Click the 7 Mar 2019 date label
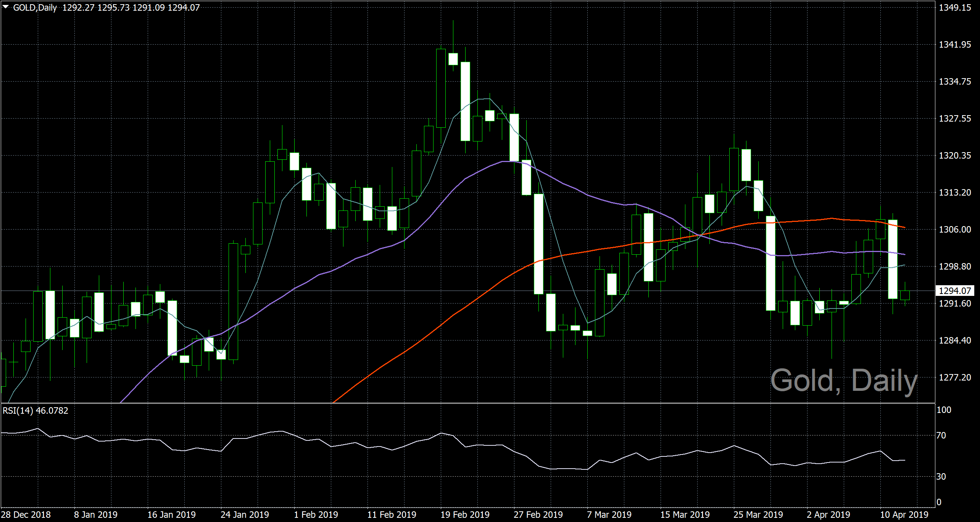 click(609, 515)
